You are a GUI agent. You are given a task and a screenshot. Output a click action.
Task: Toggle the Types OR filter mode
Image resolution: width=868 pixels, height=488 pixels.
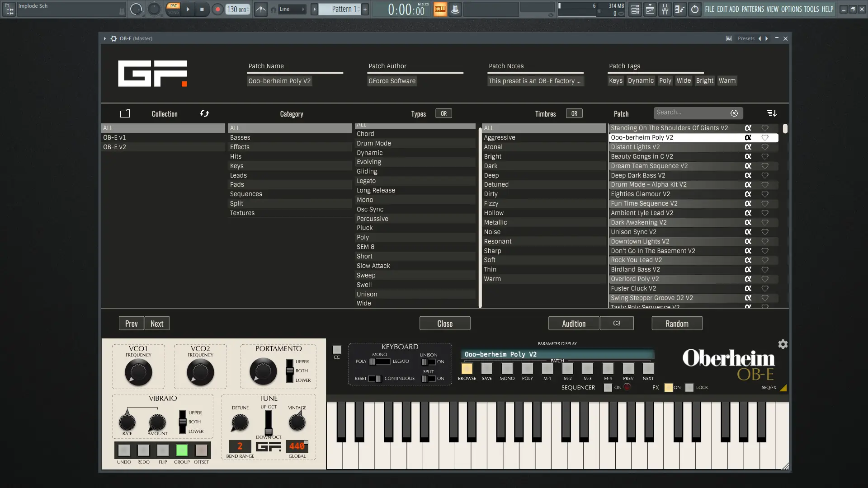pyautogui.click(x=443, y=113)
